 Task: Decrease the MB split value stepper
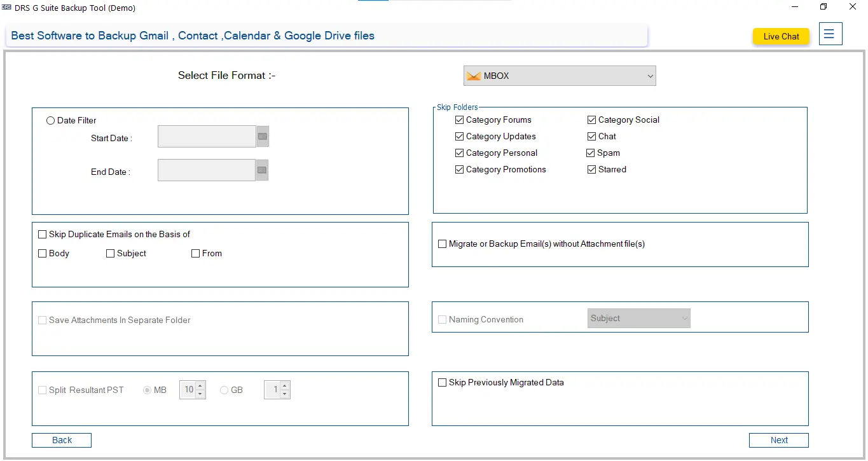(x=200, y=394)
